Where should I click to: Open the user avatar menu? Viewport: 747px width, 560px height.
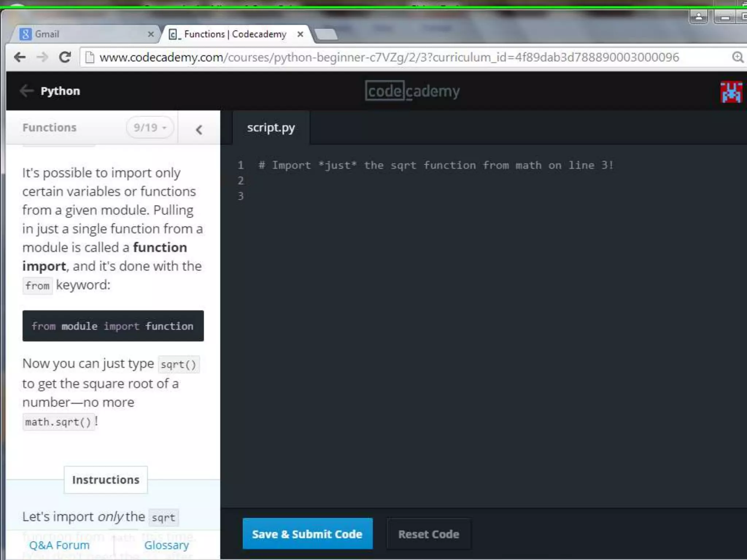[731, 92]
